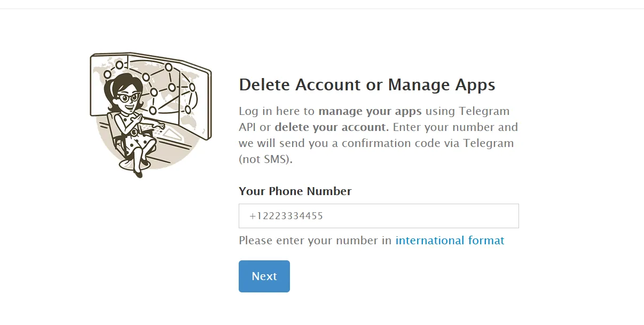Click the woman's pointing hand
The image size is (644, 325).
point(159,125)
